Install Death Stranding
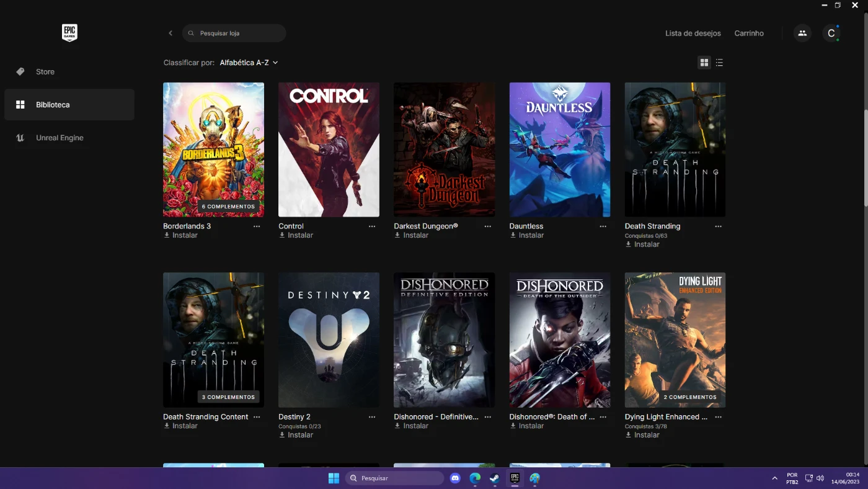Image resolution: width=868 pixels, height=489 pixels. pos(642,244)
